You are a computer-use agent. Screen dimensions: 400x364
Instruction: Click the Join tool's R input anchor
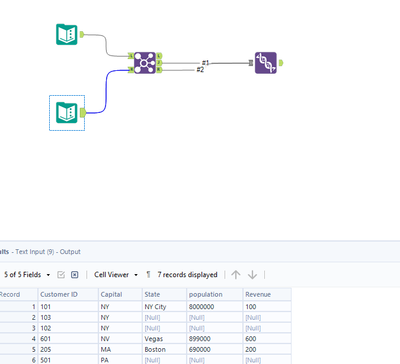(x=131, y=70)
